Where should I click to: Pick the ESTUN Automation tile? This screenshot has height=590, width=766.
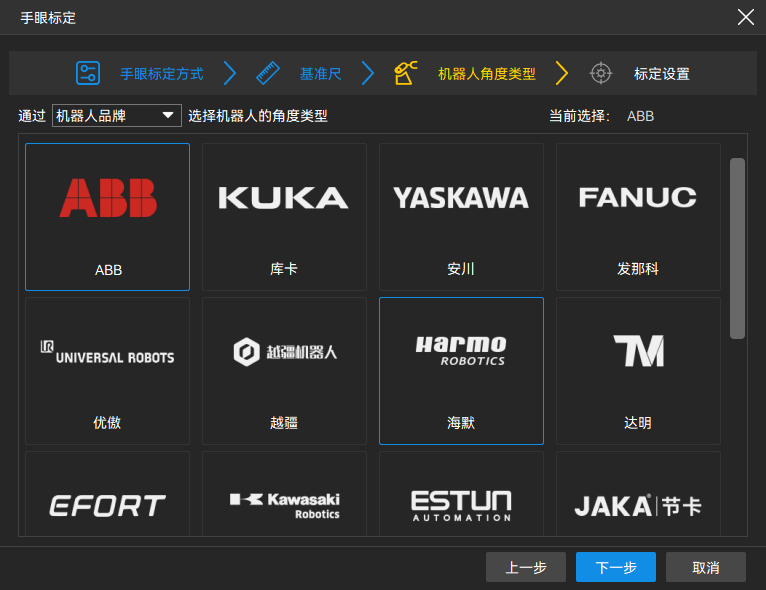(461, 498)
